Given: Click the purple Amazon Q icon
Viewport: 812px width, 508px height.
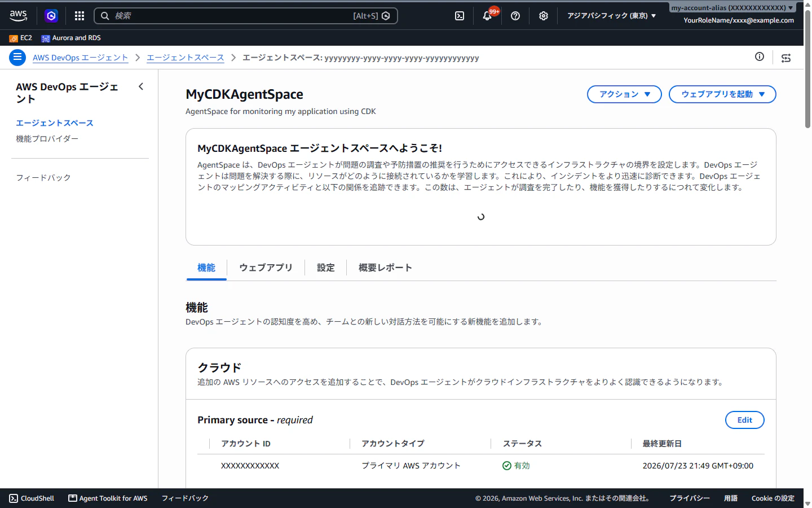Looking at the screenshot, I should 51,16.
